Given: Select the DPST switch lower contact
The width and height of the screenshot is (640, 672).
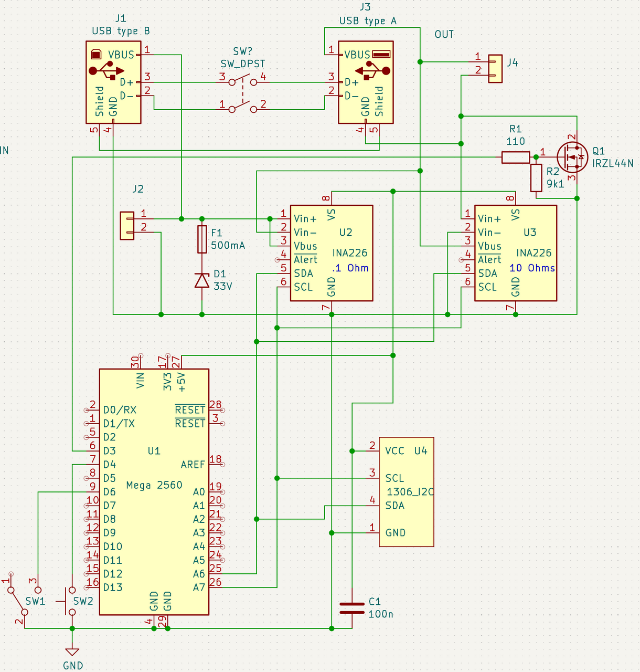Looking at the screenshot, I should (242, 108).
